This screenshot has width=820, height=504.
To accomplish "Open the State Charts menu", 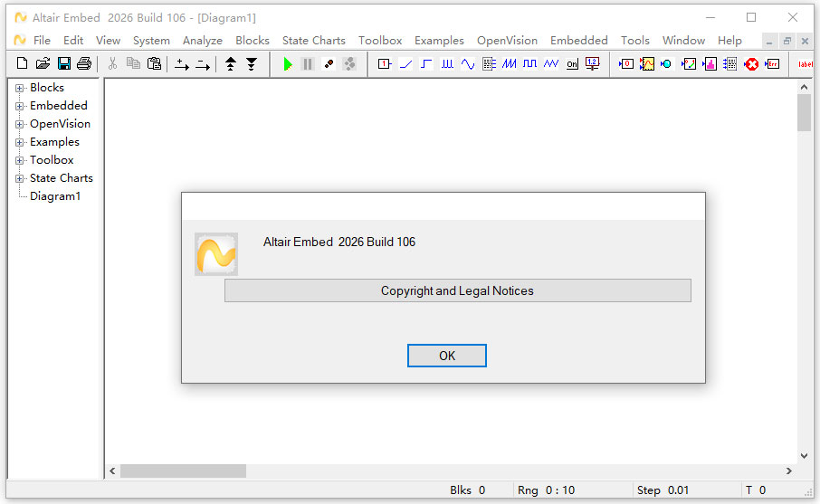I will click(314, 40).
